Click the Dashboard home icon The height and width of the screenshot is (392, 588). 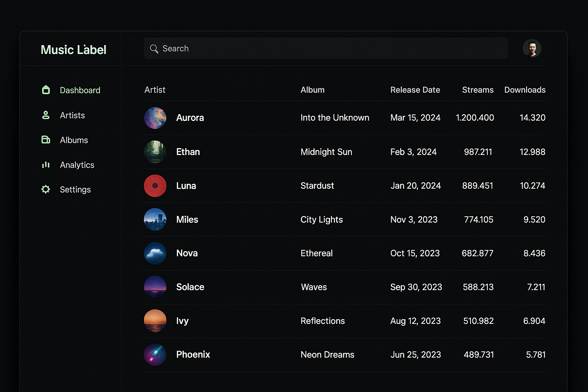tap(46, 90)
